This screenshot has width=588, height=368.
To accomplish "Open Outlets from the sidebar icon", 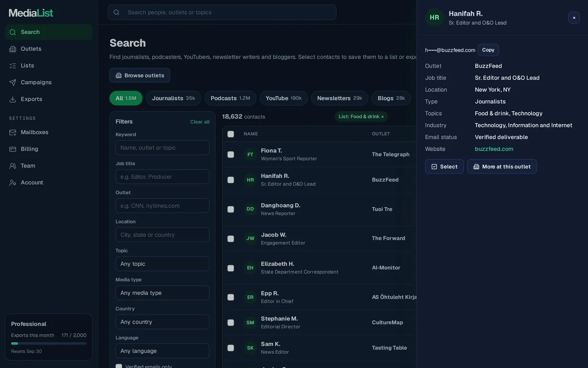I will [13, 49].
